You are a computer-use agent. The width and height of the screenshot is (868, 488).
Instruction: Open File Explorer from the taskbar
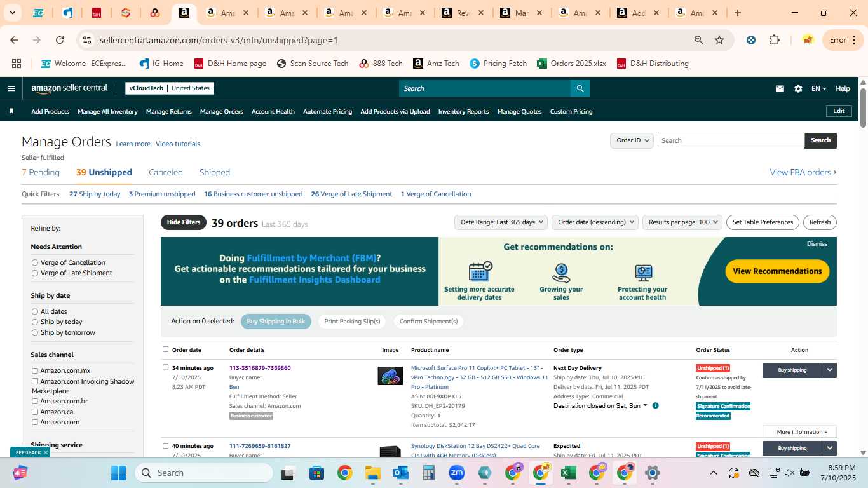[372, 473]
